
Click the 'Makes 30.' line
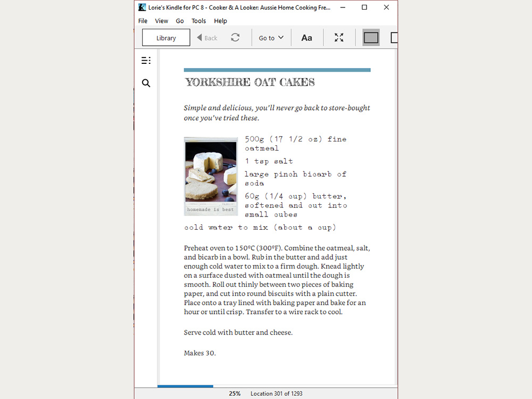[200, 353]
